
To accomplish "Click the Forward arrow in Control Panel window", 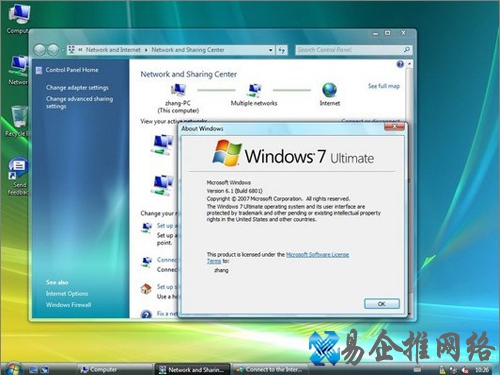I will (x=53, y=50).
